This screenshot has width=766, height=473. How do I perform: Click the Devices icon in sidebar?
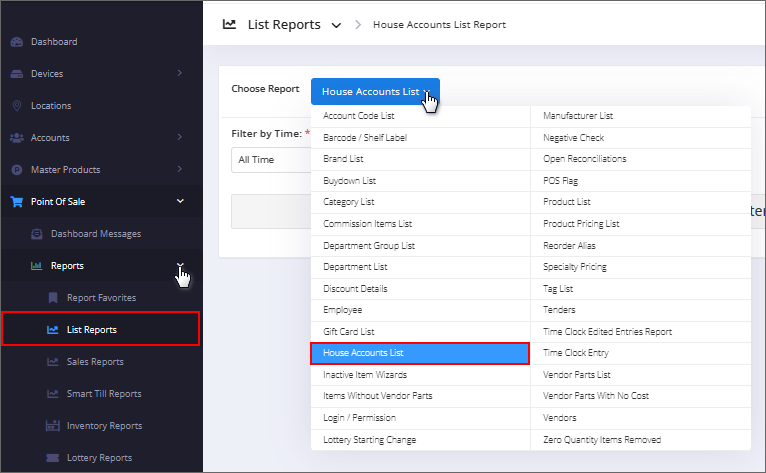16,74
